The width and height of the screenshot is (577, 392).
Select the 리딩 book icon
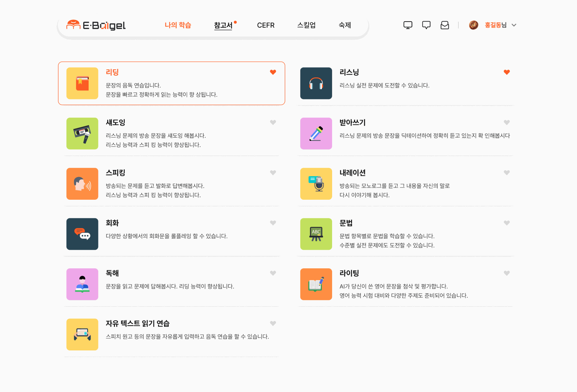[82, 83]
